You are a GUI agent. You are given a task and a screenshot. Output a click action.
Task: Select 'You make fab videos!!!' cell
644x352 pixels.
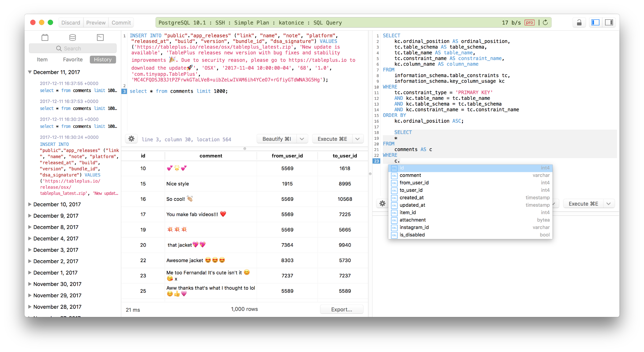[211, 214]
